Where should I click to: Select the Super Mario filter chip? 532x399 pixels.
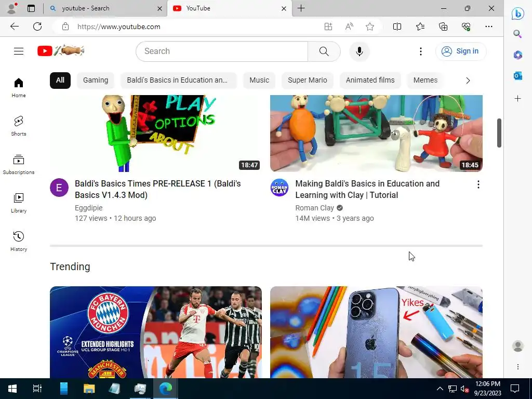pyautogui.click(x=308, y=81)
